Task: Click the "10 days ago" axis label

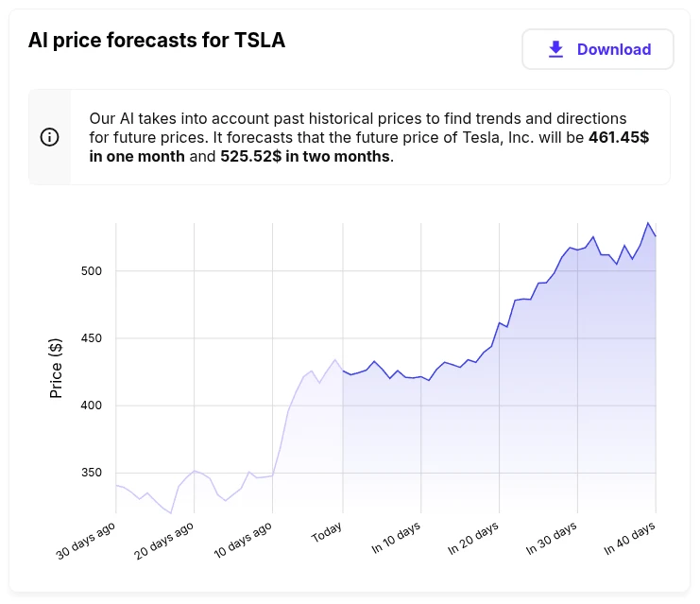Action: point(245,540)
